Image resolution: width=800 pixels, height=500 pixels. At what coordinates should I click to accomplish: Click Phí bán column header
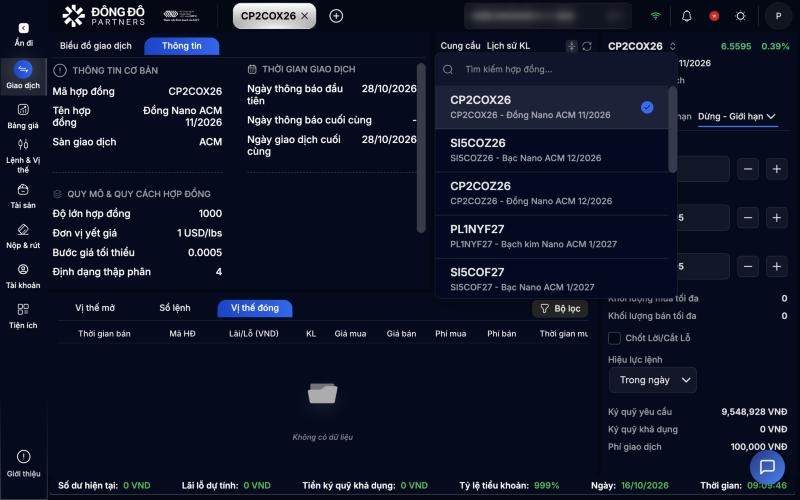tap(502, 334)
